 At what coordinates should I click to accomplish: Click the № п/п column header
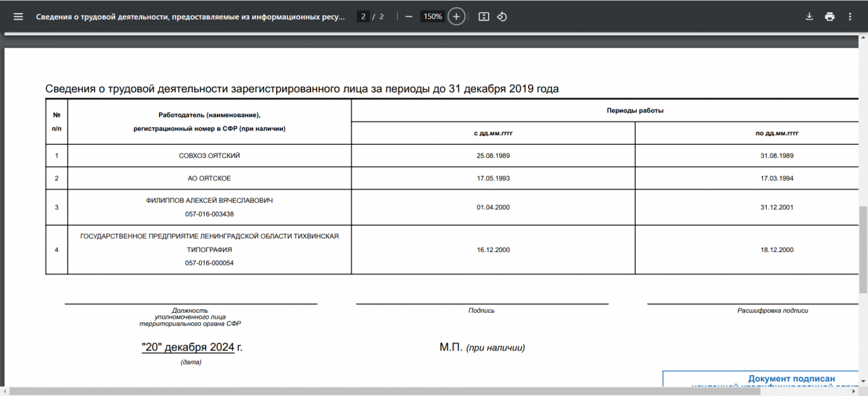[56, 122]
